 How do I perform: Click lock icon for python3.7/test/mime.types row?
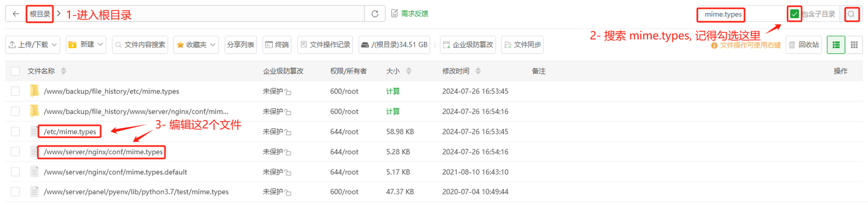click(x=288, y=193)
